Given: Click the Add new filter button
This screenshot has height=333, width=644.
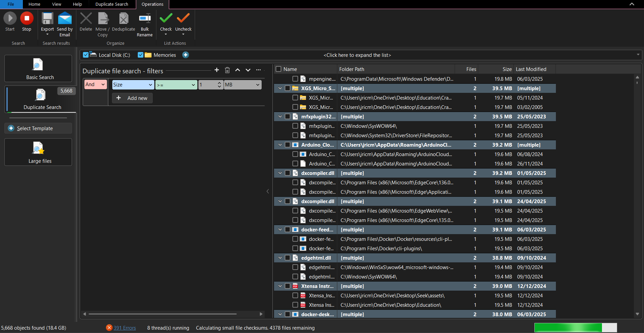Looking at the screenshot, I should tap(132, 98).
